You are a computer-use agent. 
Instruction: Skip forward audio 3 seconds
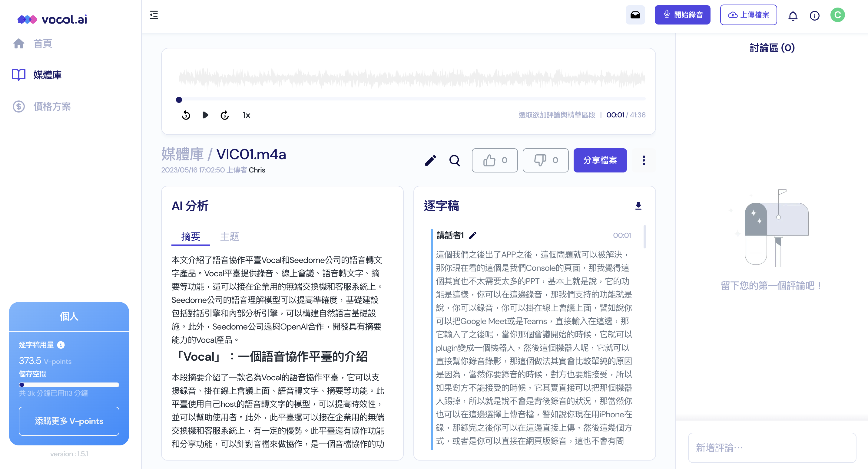tap(225, 115)
